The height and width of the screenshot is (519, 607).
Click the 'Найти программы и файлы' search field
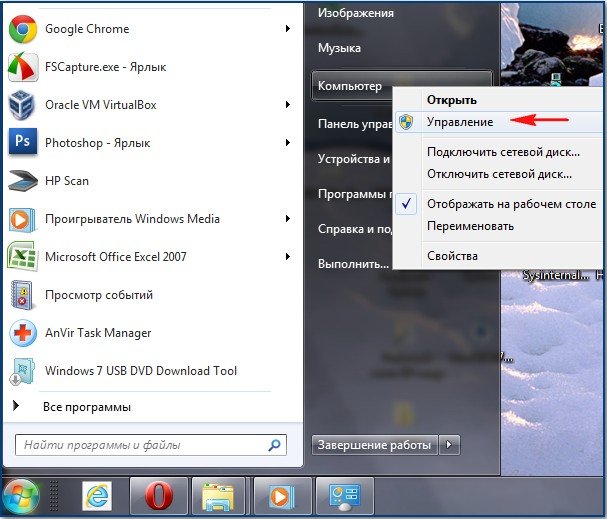140,445
